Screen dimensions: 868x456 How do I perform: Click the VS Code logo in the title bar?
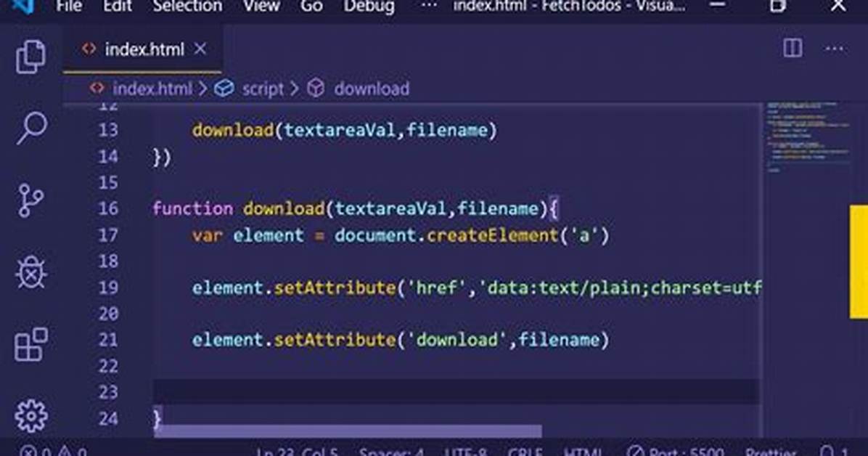tap(23, 6)
